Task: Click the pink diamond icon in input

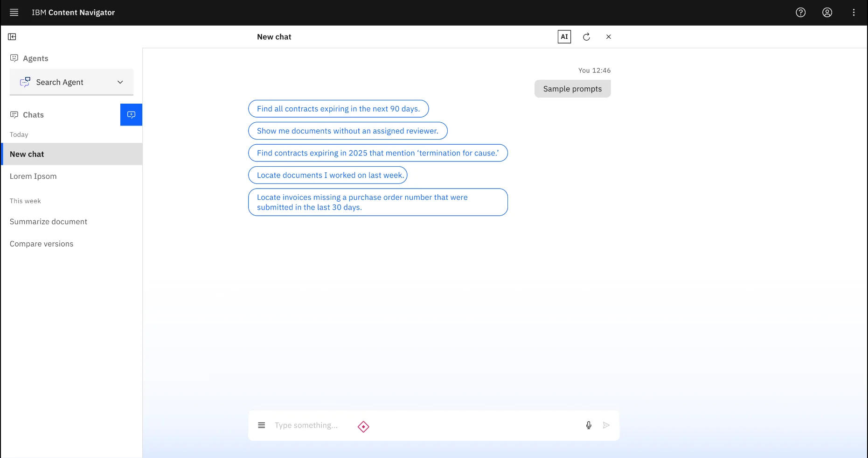Action: pos(363,427)
